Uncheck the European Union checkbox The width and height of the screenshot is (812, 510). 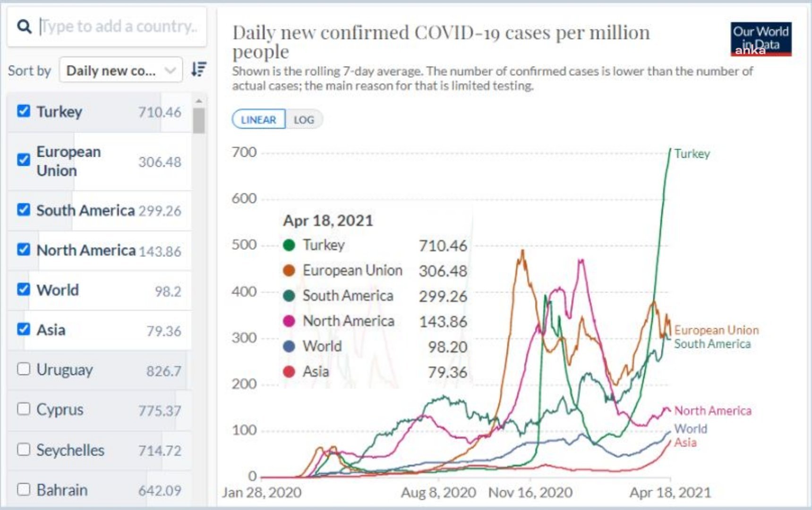(x=24, y=160)
